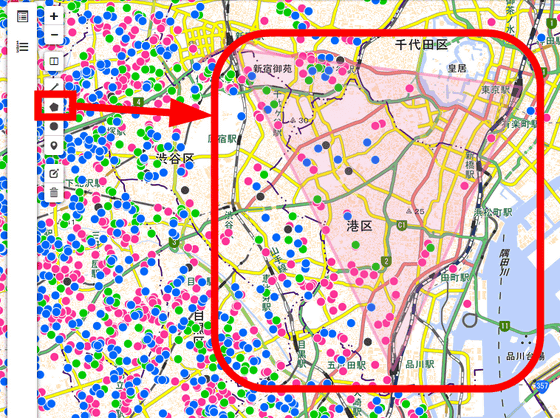Viewport: 560px width, 418px height.
Task: Click the 港区 ward label
Action: point(359,225)
